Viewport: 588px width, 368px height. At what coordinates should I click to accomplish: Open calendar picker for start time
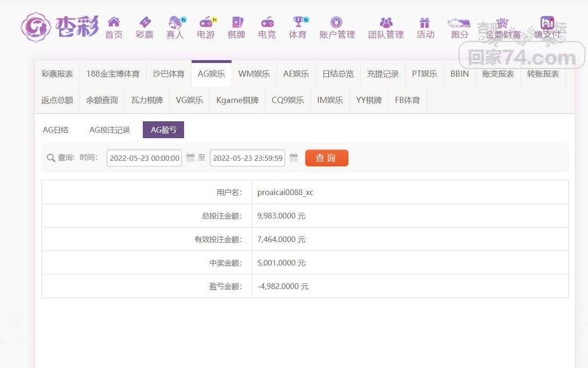coord(190,158)
